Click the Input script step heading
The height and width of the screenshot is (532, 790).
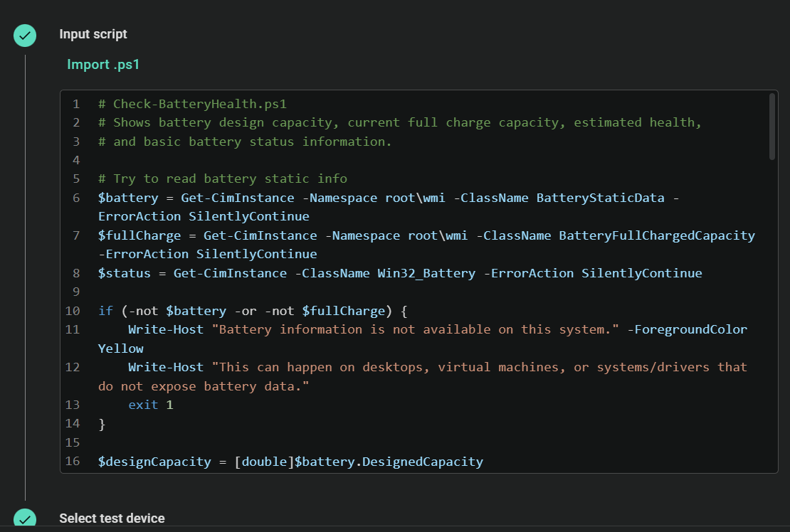(93, 33)
